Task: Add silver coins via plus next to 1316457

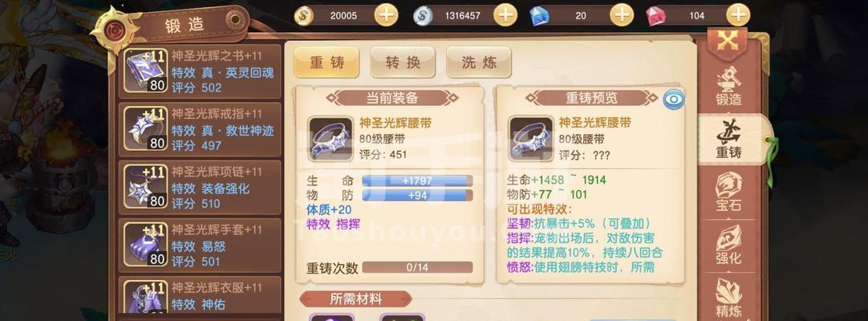Action: (505, 15)
